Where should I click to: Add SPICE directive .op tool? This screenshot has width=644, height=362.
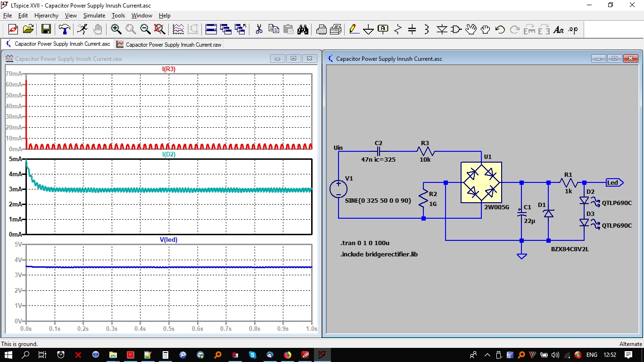coord(573,29)
